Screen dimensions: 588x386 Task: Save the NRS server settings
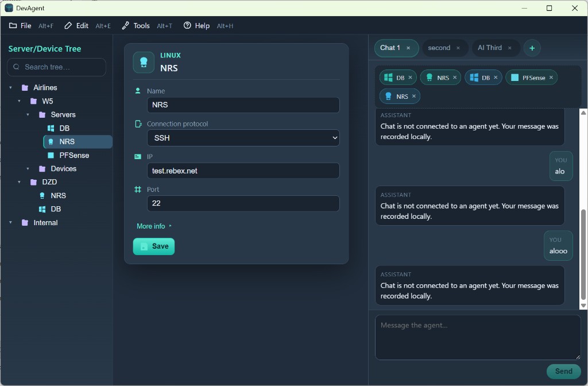(154, 246)
